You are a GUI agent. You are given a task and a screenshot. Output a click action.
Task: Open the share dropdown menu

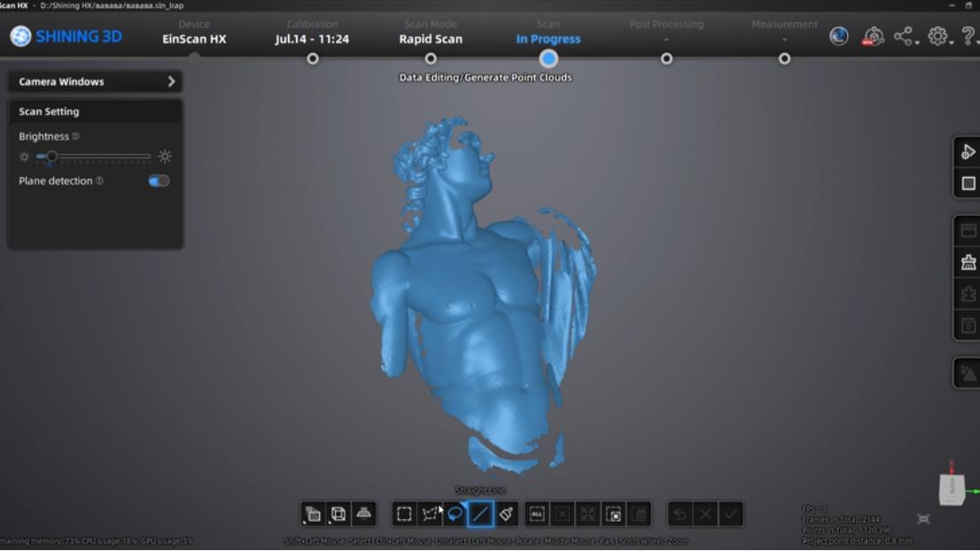click(x=906, y=37)
